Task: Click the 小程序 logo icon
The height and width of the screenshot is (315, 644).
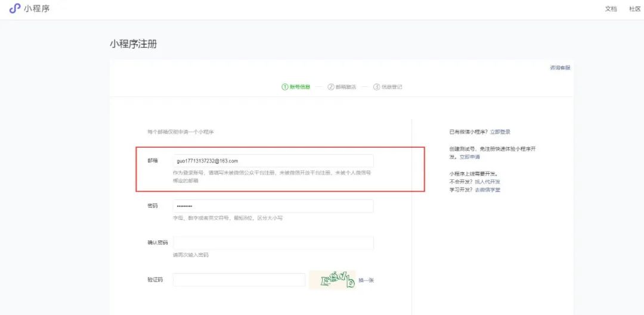Action: (15, 8)
